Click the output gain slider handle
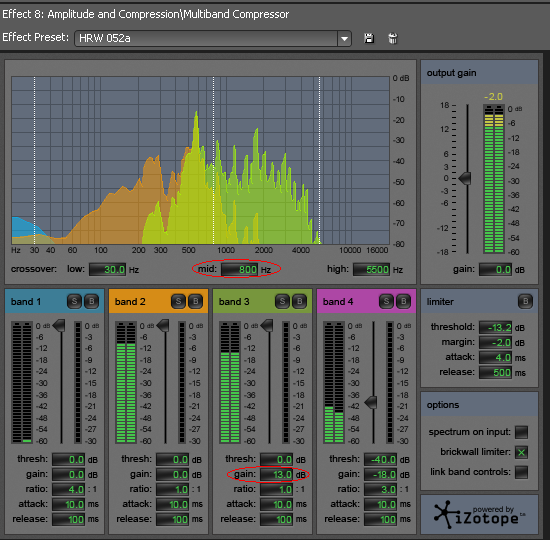Viewport: 550px width, 540px height. [x=465, y=178]
